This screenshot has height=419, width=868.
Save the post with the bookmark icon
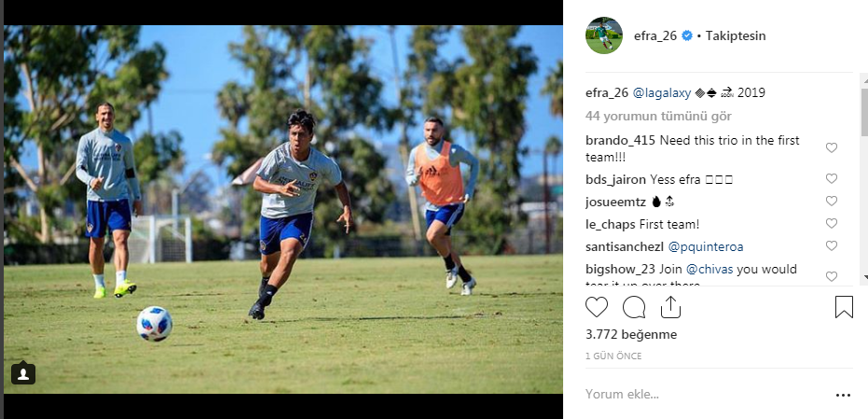coord(844,307)
